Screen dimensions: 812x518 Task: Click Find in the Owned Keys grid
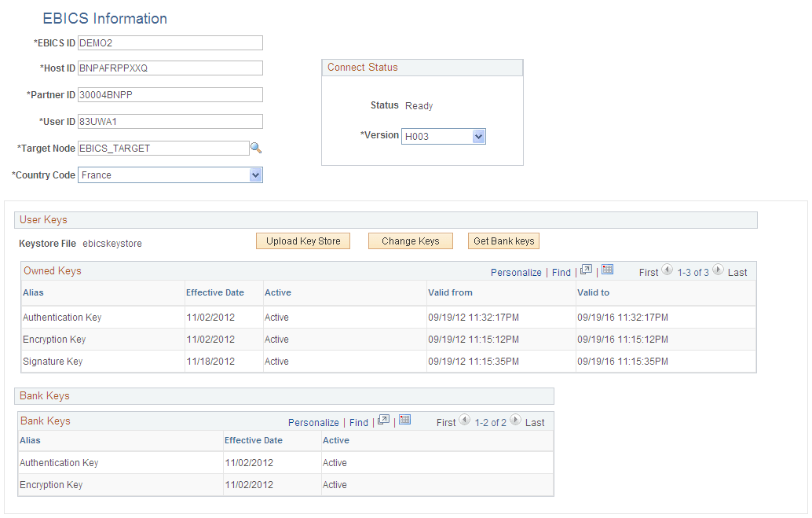(561, 271)
